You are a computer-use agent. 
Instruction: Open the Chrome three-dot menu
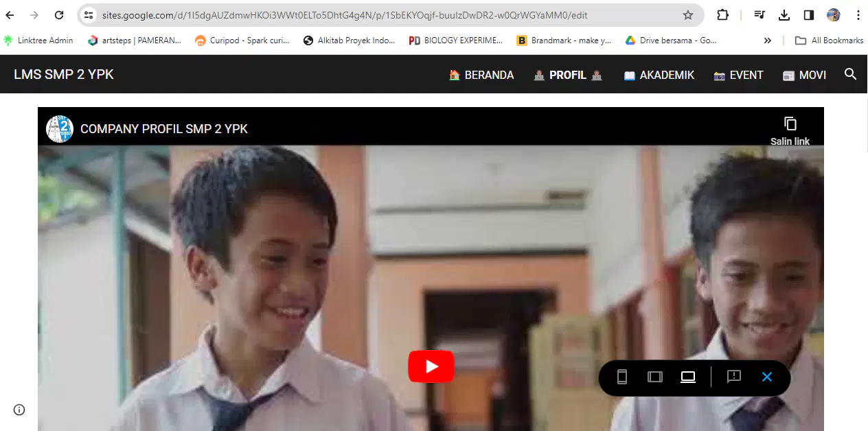click(x=858, y=15)
